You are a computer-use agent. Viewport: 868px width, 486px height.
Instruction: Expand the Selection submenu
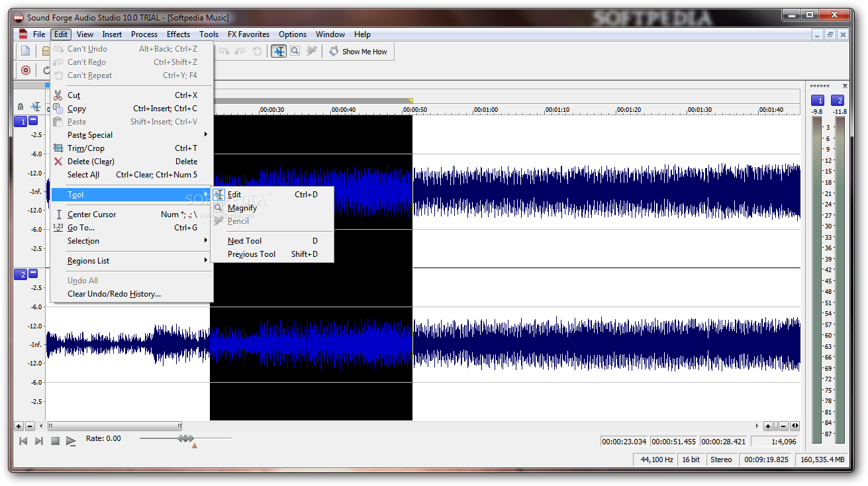coord(132,241)
